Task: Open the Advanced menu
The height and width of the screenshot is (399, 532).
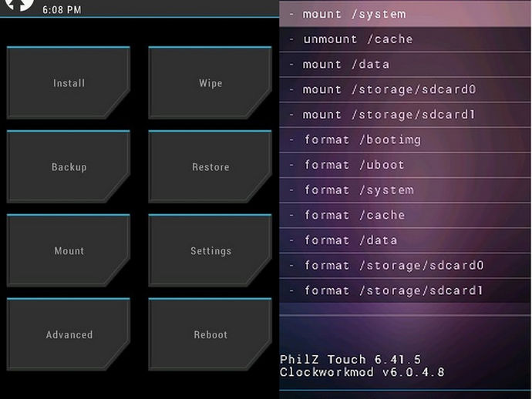Action: [69, 334]
